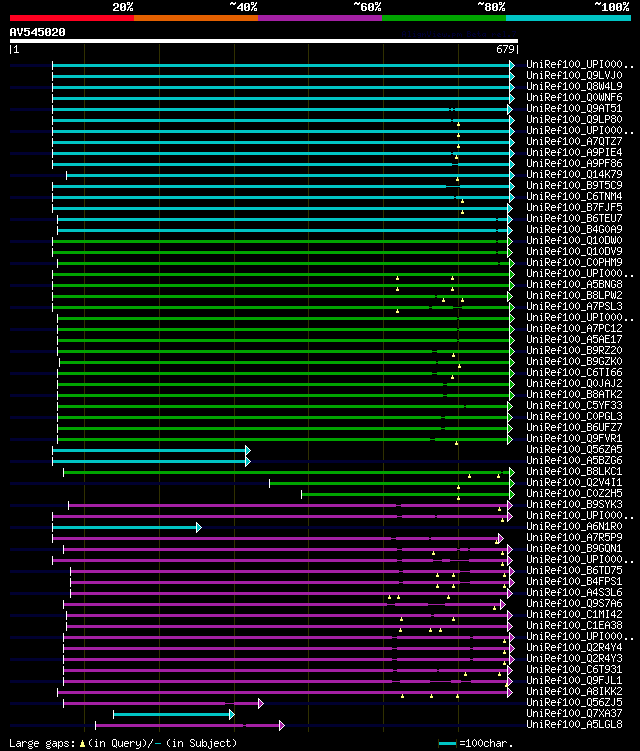Click the yellow query gap marker in legend
Viewport: 640px width, 751px height.
[82, 743]
